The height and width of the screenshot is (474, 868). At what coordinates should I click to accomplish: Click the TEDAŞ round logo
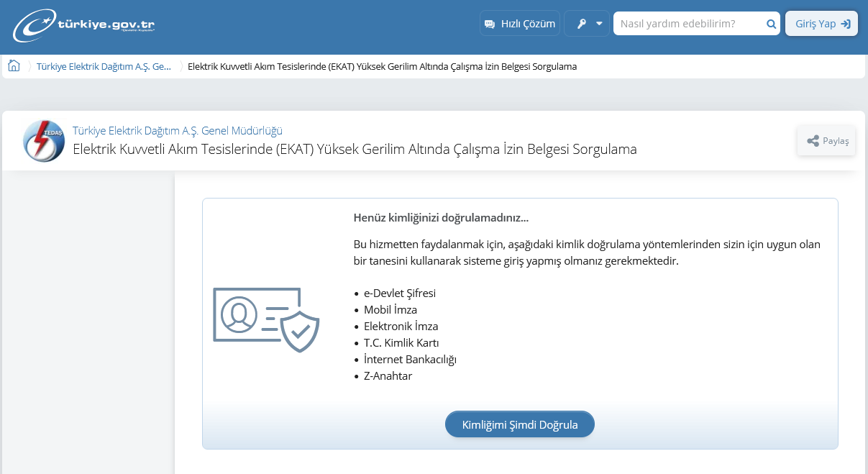[x=44, y=140]
